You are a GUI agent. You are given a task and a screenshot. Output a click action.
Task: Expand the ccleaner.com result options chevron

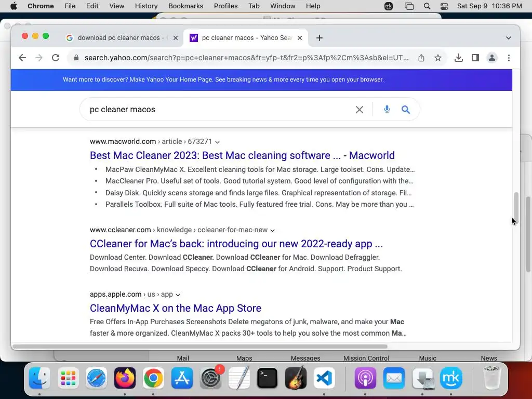[x=272, y=230]
